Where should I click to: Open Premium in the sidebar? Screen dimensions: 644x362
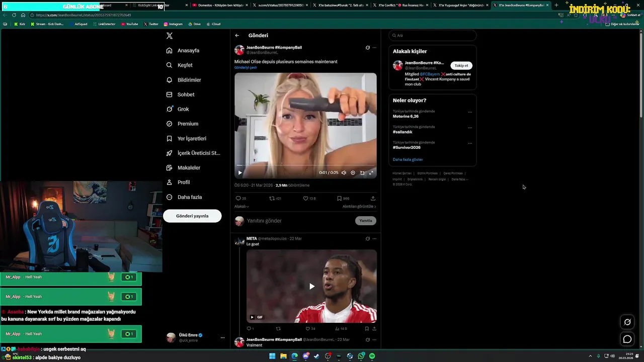pos(182,124)
